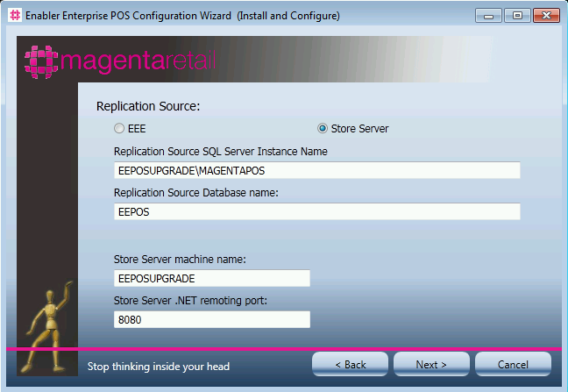Focus the Replication Source Database name field
Image resolution: width=568 pixels, height=392 pixels.
pos(317,211)
